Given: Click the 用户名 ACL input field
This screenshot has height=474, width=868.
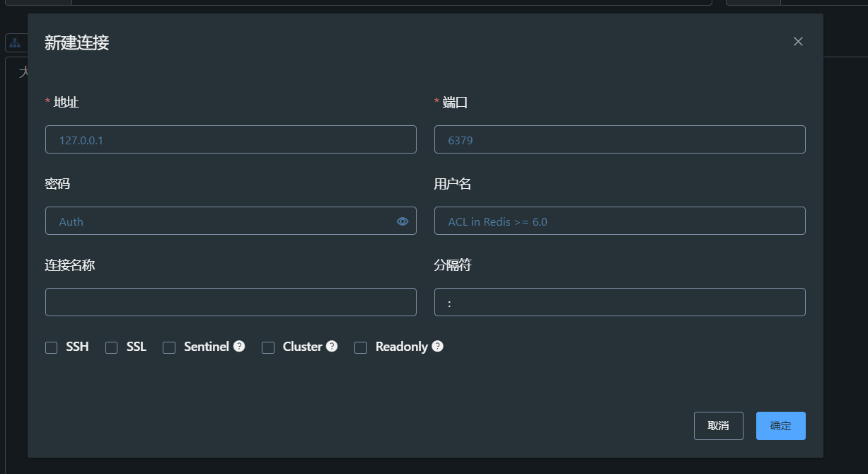Looking at the screenshot, I should (x=620, y=221).
